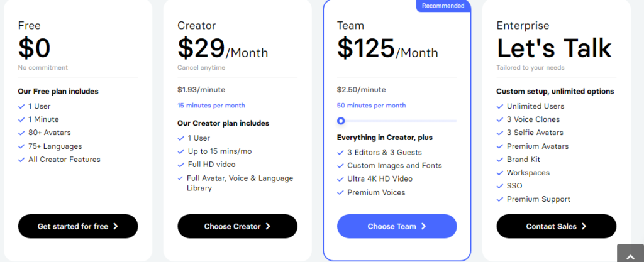Click the checkmark beside Brand Kit
This screenshot has width=644, height=262.
(500, 160)
